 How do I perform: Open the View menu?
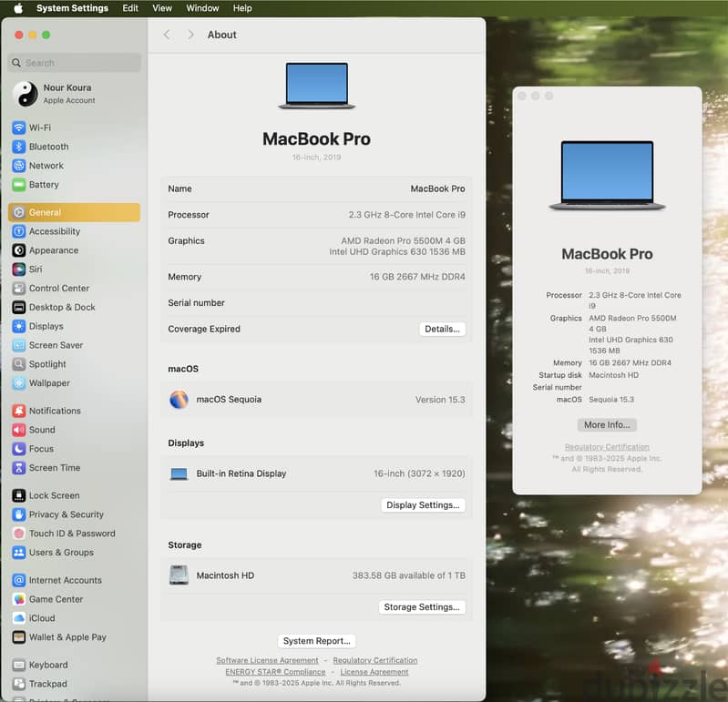[x=162, y=8]
